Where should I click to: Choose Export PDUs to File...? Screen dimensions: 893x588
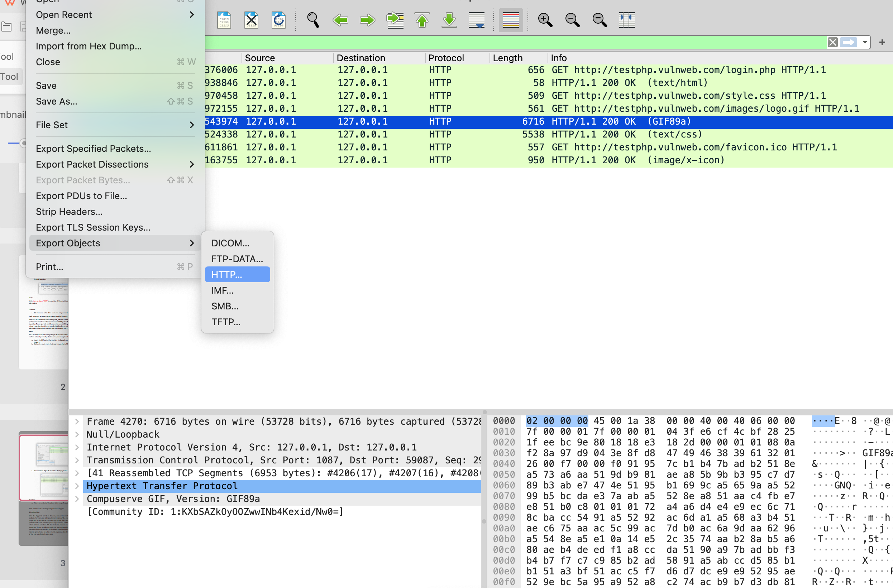pos(115,196)
